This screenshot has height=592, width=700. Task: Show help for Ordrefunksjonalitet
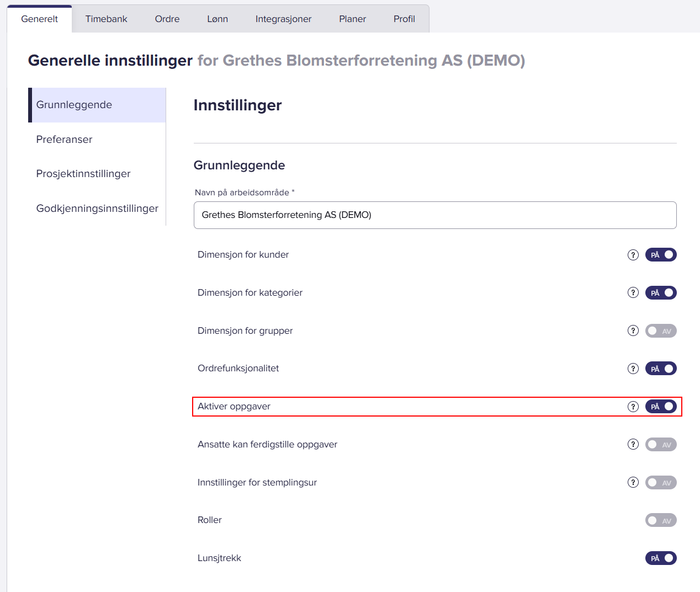(633, 369)
